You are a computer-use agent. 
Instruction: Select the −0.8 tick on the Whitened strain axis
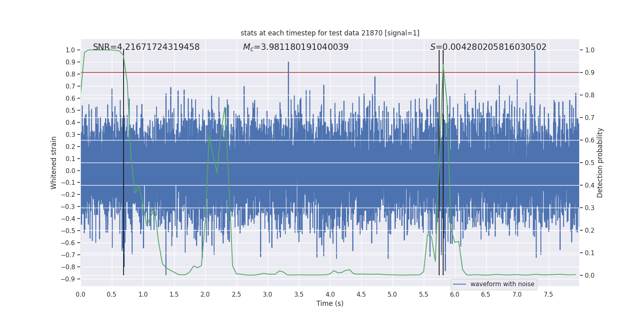(68, 267)
